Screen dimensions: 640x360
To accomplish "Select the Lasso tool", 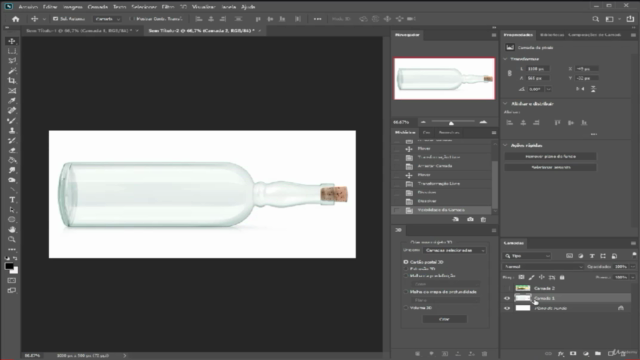I will [12, 61].
